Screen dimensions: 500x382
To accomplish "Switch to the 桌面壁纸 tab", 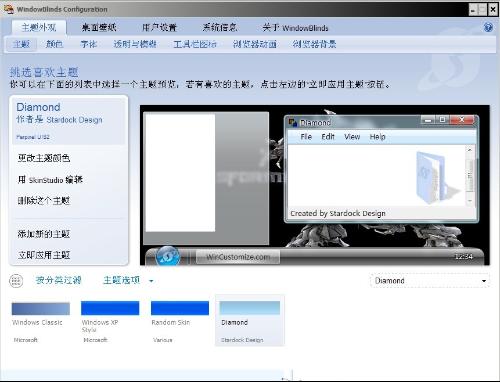I will pyautogui.click(x=99, y=27).
